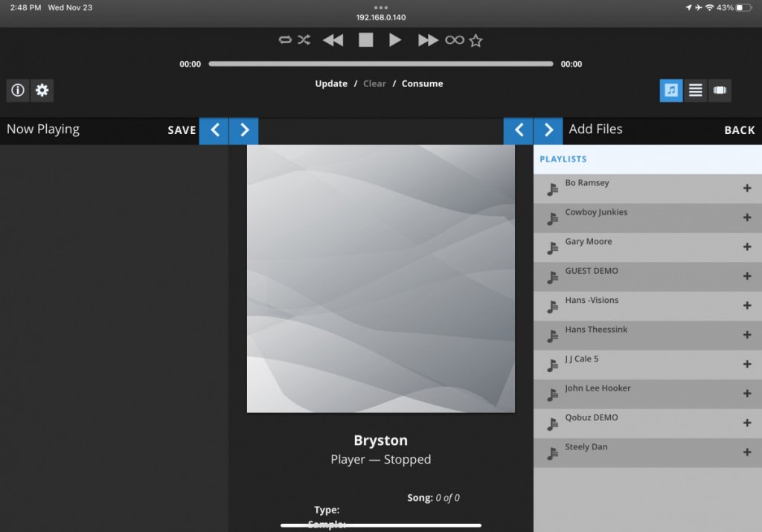This screenshot has height=532, width=762.
Task: Add Gary Moore playlist with plus icon
Action: point(747,247)
